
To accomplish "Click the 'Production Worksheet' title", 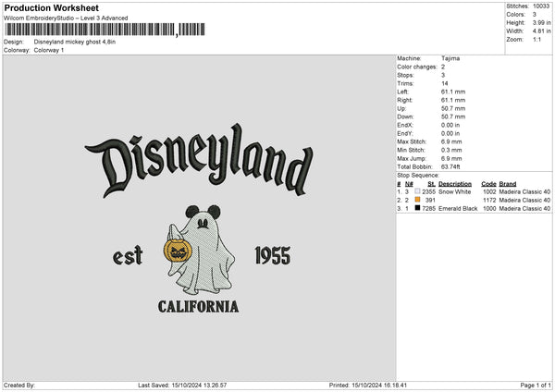I will click(51, 7).
